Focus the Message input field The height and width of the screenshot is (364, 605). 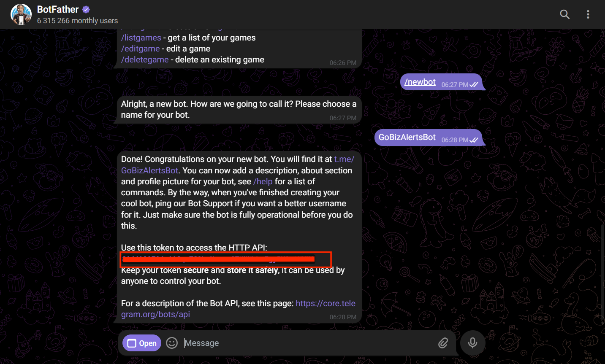click(304, 343)
